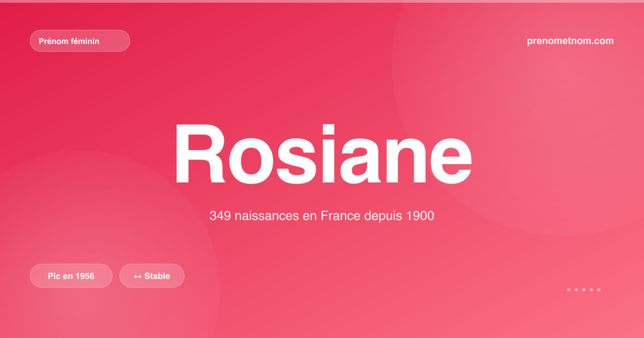This screenshot has width=644, height=338.
Task: Select the large 'Rosiane' name heading
Action: pyautogui.click(x=323, y=153)
